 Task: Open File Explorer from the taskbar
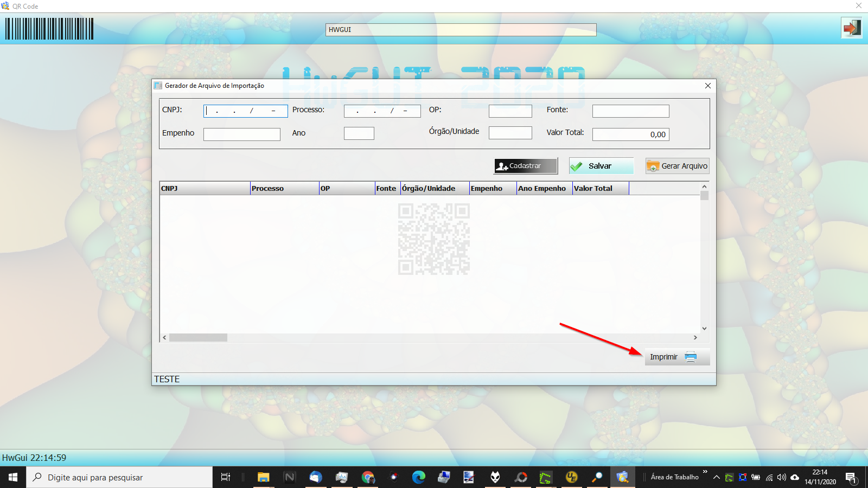click(x=263, y=477)
